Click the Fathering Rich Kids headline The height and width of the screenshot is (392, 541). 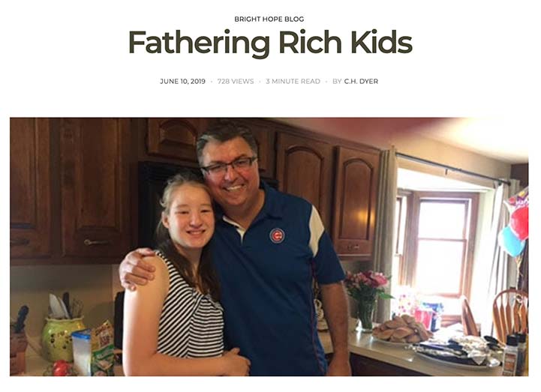click(270, 43)
